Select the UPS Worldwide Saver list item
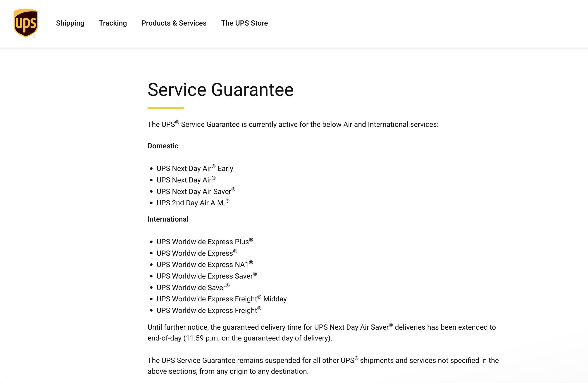Viewport: 588px width, 383px height. pyautogui.click(x=193, y=288)
